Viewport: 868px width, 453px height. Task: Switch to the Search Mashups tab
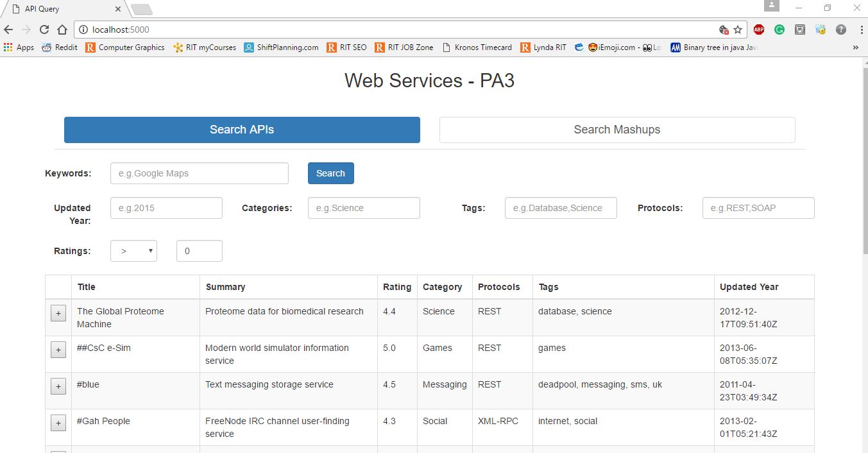[617, 130]
